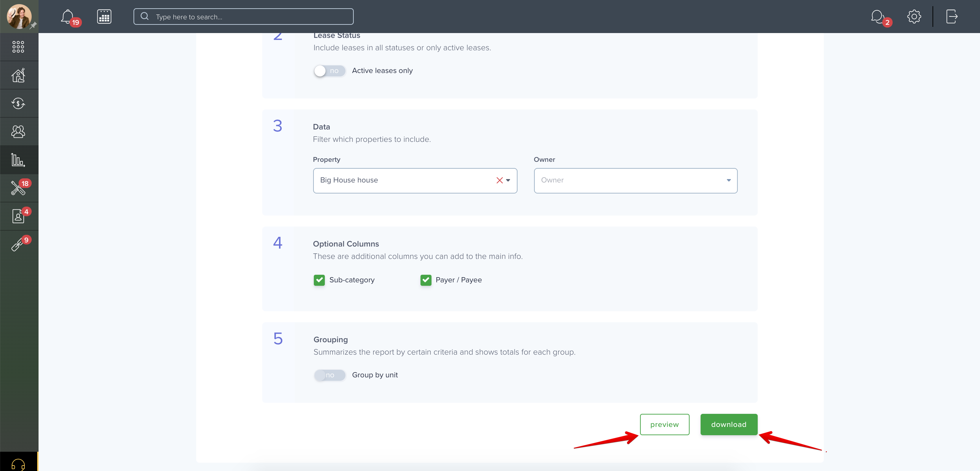
Task: Open the reports chart icon in sidebar
Action: (x=18, y=160)
